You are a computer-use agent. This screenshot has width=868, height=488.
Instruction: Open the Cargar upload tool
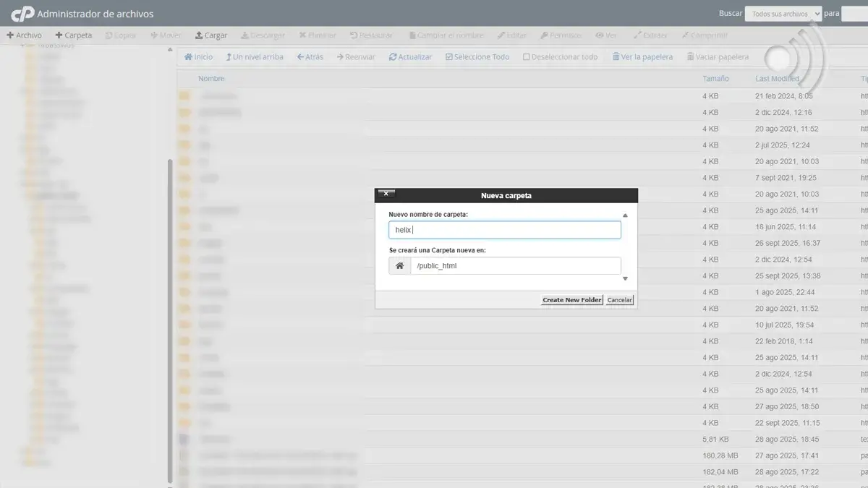point(210,35)
